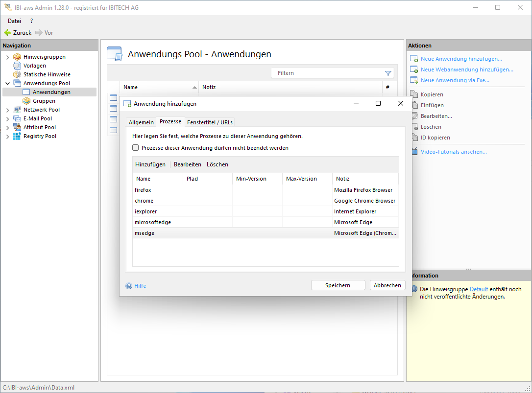Screen dimensions: 532x393
Task: Open the Default Hinweisgruppe link
Action: coord(479,289)
